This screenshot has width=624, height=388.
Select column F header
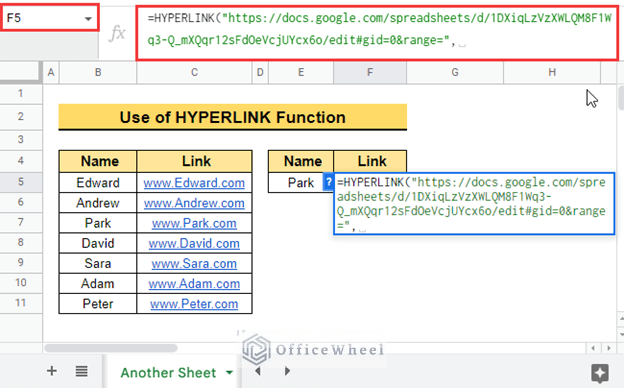[370, 72]
